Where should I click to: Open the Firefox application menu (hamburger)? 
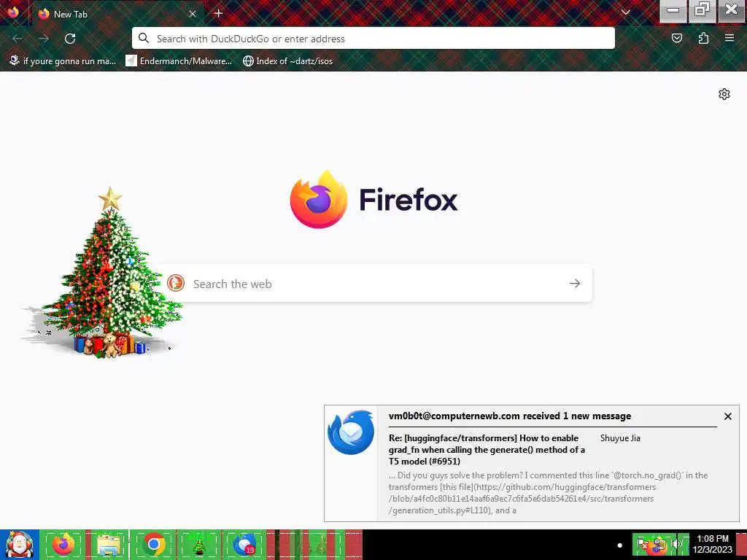pos(729,38)
